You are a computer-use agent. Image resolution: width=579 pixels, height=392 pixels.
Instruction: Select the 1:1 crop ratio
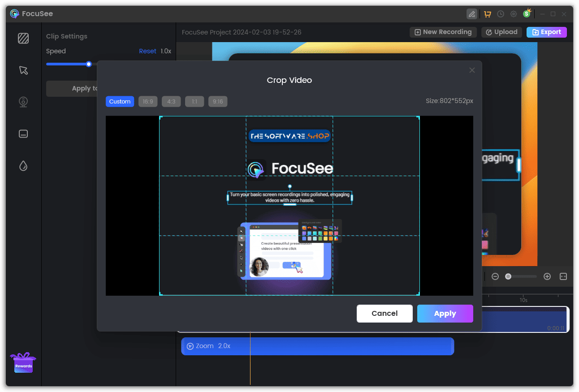point(194,102)
